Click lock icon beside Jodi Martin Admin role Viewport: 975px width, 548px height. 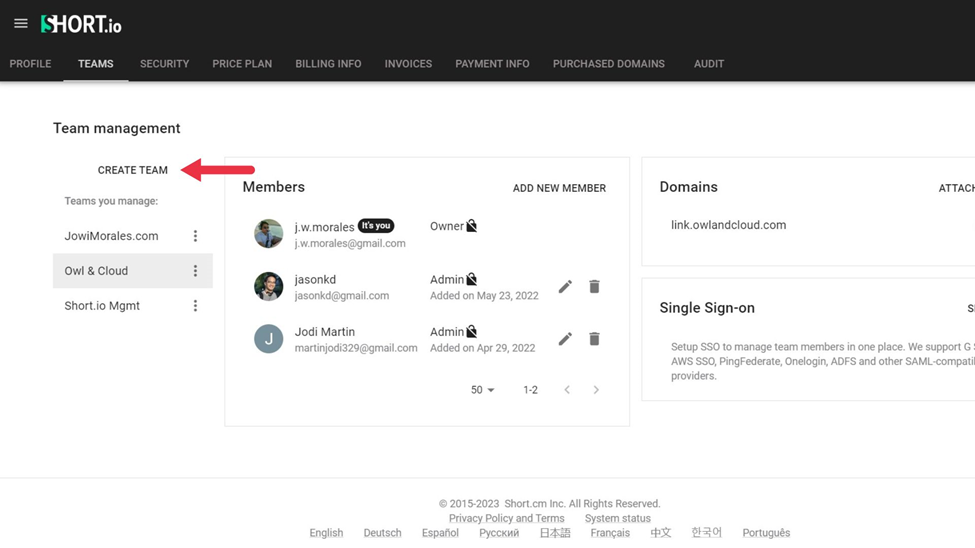coord(472,332)
